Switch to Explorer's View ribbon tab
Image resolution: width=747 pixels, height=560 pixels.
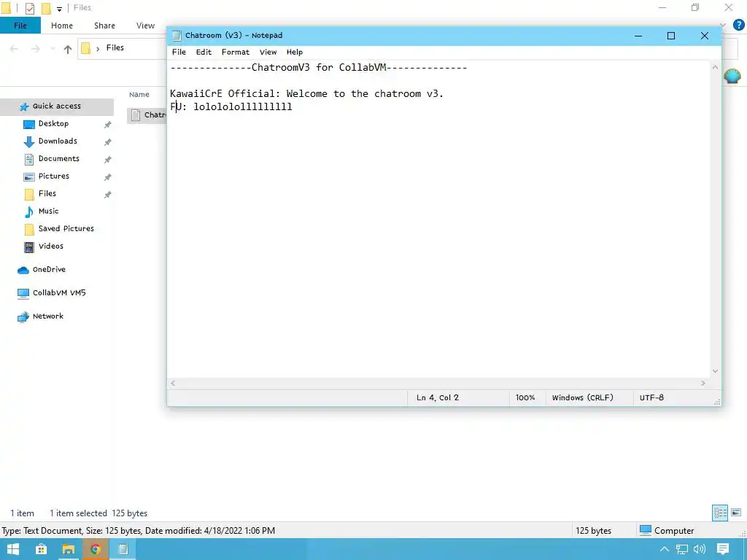coord(145,26)
